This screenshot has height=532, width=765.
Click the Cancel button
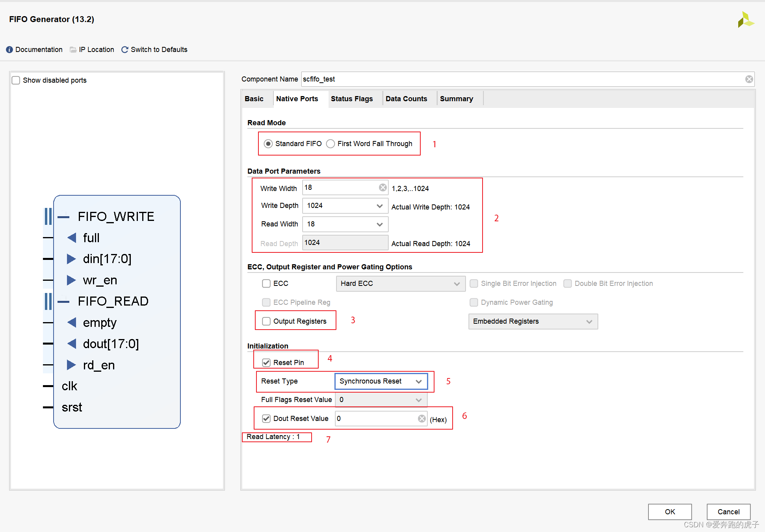(728, 512)
